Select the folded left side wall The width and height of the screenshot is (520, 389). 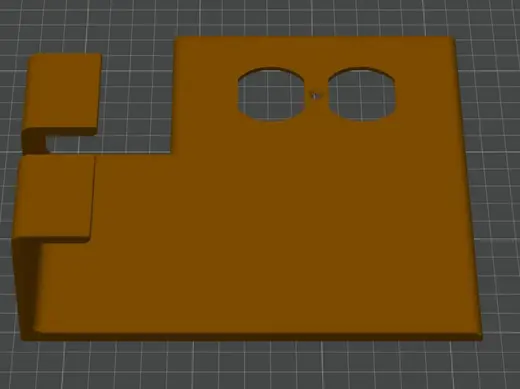[26, 287]
